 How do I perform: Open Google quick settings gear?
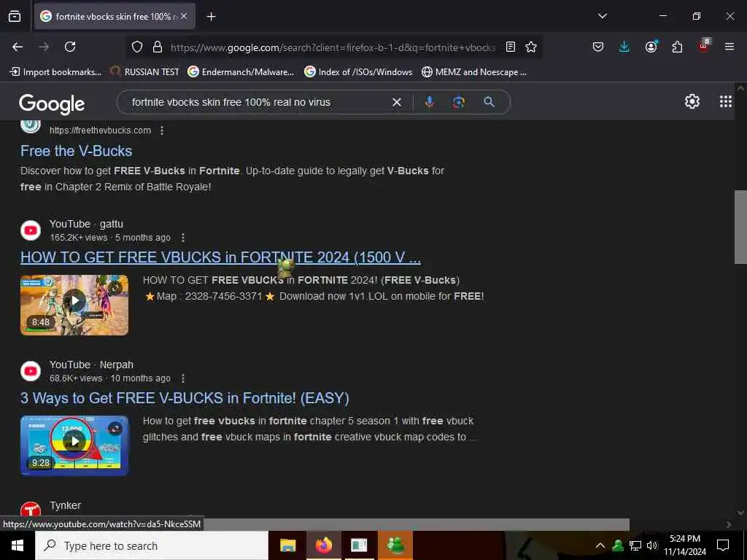click(692, 101)
